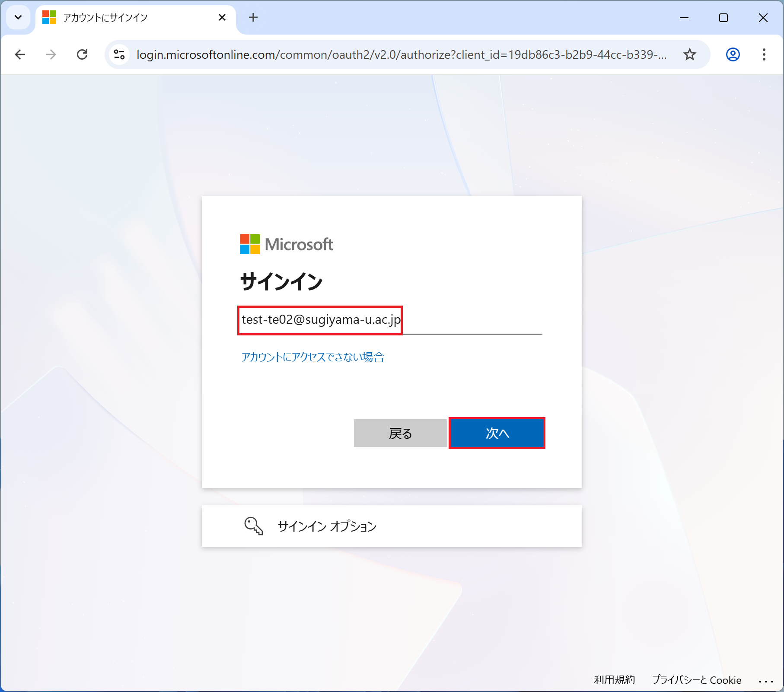Open Chrome's three-dot menu
Viewport: 784px width, 692px height.
pyautogui.click(x=764, y=54)
